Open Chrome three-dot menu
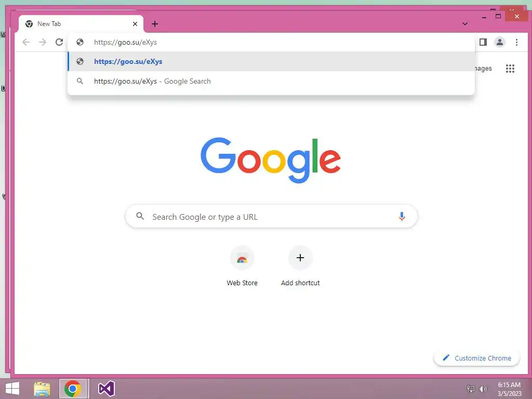This screenshot has height=399, width=532. coord(516,42)
